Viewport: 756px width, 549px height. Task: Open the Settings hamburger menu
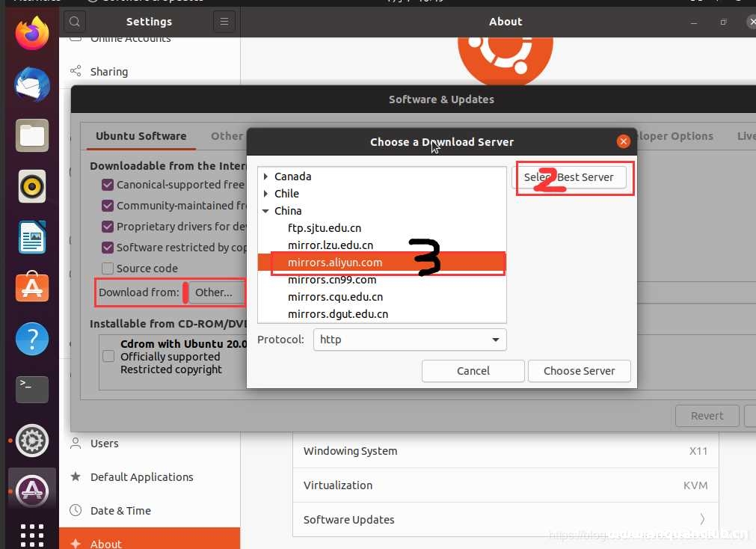(224, 22)
